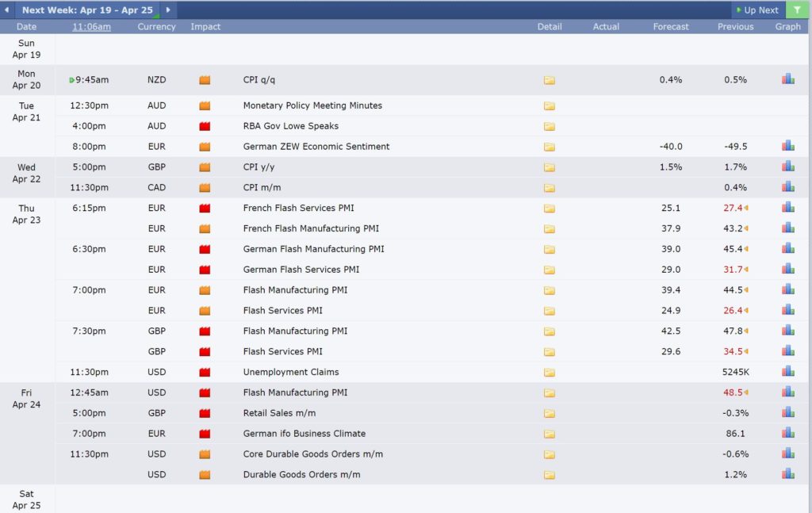812x513 pixels.
Task: Click previous value 5245K
Action: pyautogui.click(x=735, y=372)
